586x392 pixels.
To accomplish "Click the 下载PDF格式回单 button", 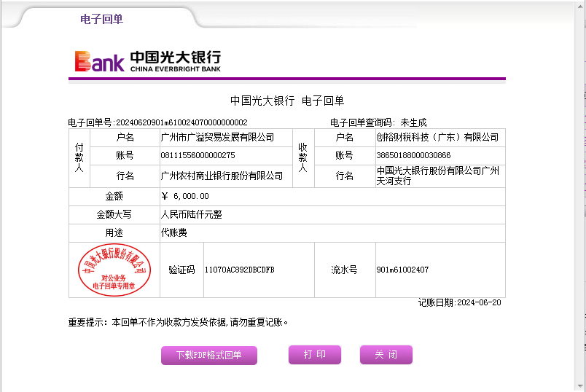I will click(x=209, y=355).
